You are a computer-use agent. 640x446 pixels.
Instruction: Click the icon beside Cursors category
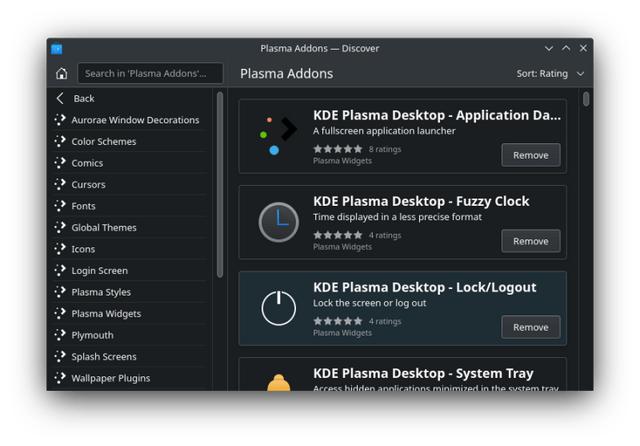[x=60, y=184]
